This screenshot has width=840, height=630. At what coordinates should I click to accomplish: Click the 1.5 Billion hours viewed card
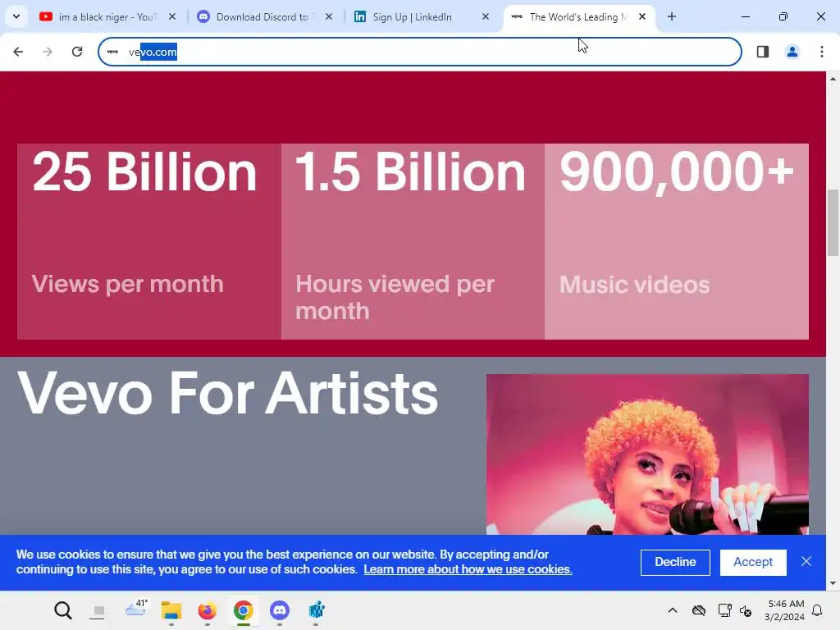[413, 241]
